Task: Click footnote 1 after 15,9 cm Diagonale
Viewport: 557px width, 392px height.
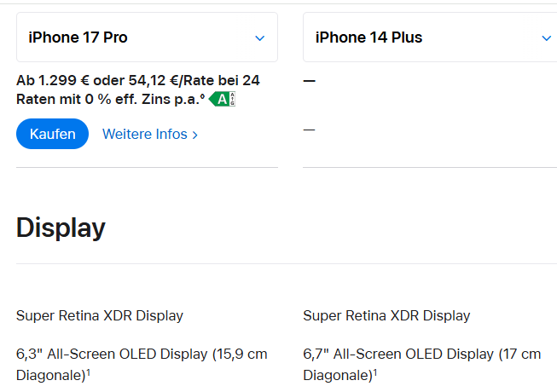Action: [x=88, y=372]
